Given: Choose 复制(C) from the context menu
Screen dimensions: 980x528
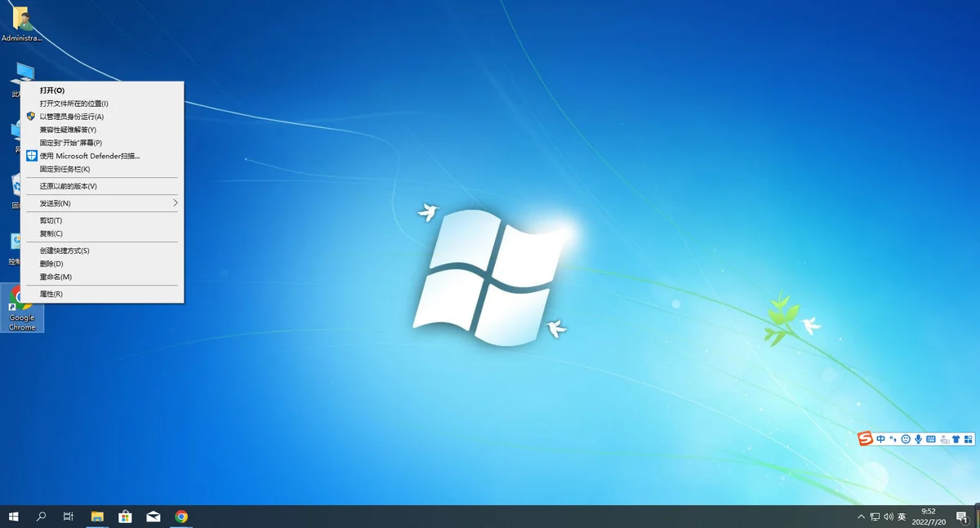Looking at the screenshot, I should click(102, 233).
